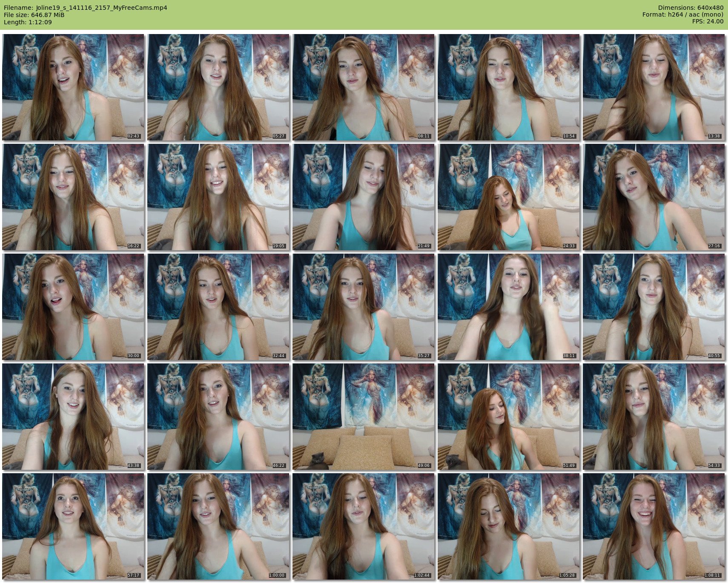Open the thumbnail timestamped 46:22
The image size is (728, 583).
tap(218, 417)
